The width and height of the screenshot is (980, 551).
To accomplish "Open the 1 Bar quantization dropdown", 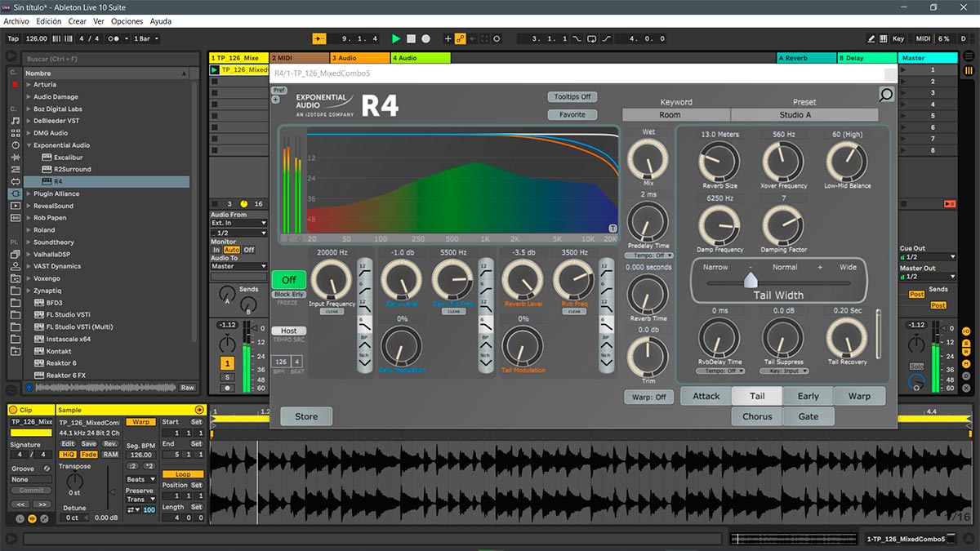I will (145, 38).
